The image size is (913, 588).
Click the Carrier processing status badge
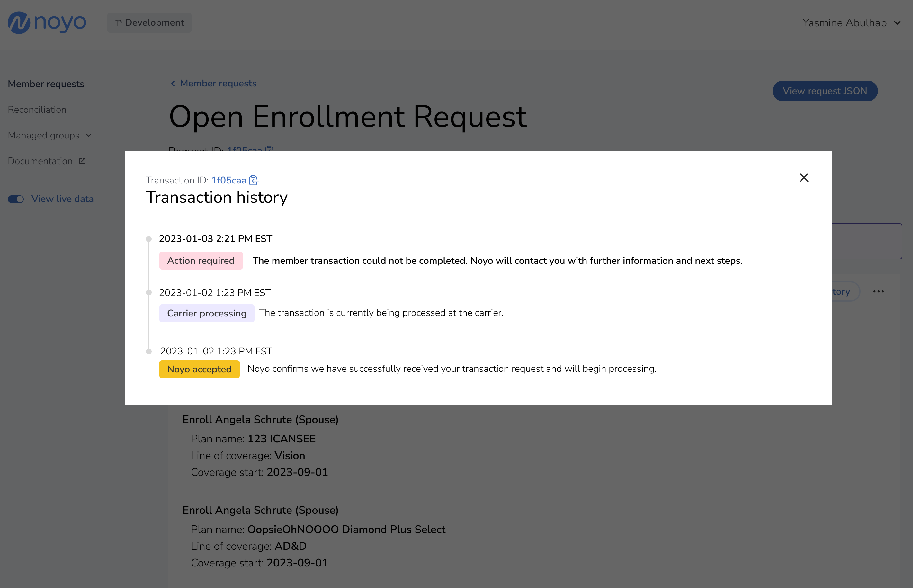pyautogui.click(x=207, y=313)
